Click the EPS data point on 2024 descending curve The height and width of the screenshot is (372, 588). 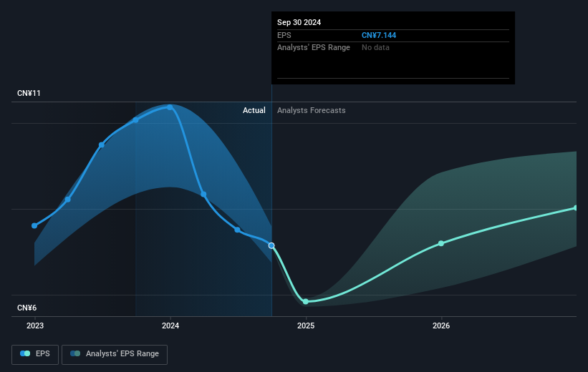[203, 195]
